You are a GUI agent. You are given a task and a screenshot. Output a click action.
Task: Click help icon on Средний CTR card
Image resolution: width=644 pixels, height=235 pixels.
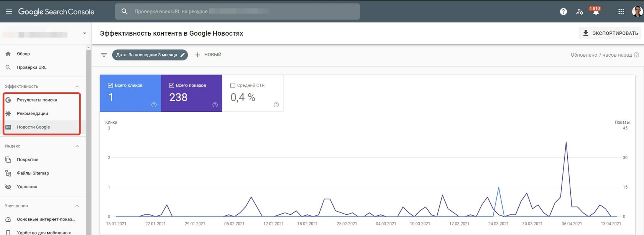click(x=276, y=105)
